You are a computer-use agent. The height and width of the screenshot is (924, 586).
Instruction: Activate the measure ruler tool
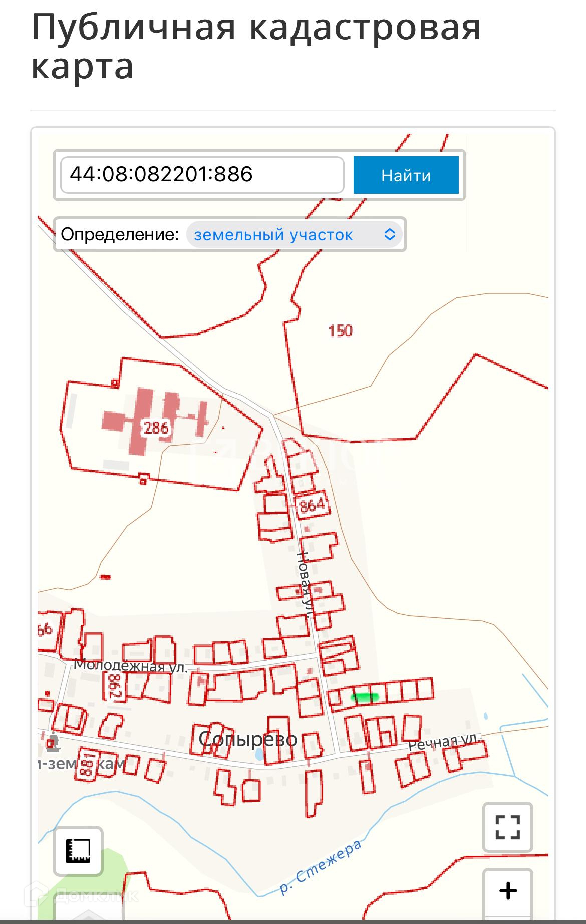pos(78,851)
